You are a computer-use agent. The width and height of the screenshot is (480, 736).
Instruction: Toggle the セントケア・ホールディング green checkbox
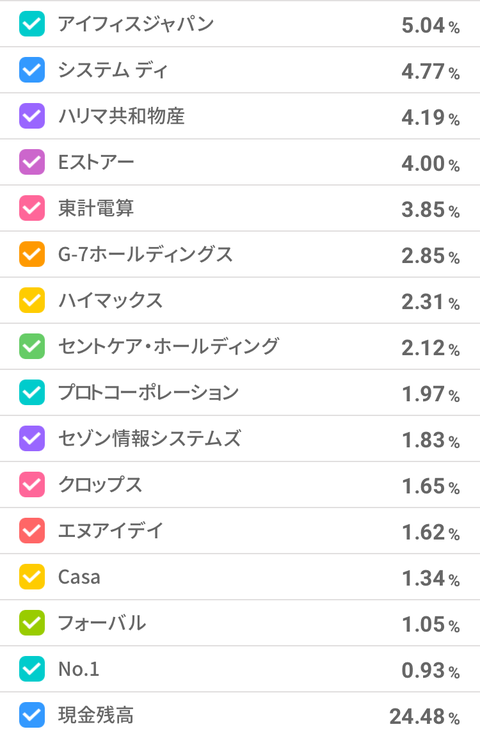[x=32, y=346]
